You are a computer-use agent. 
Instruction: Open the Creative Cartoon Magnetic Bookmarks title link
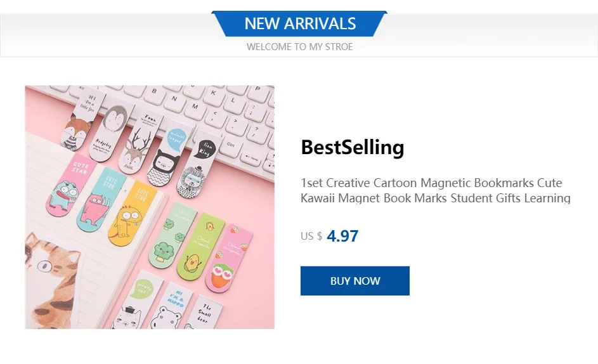point(435,190)
